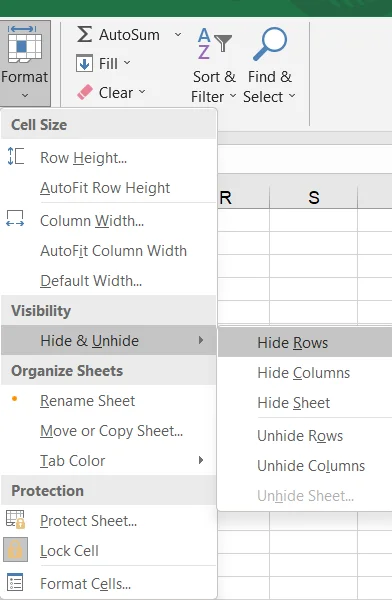Expand the Hide & Unhide submenu arrow
The image size is (392, 600).
coord(201,340)
